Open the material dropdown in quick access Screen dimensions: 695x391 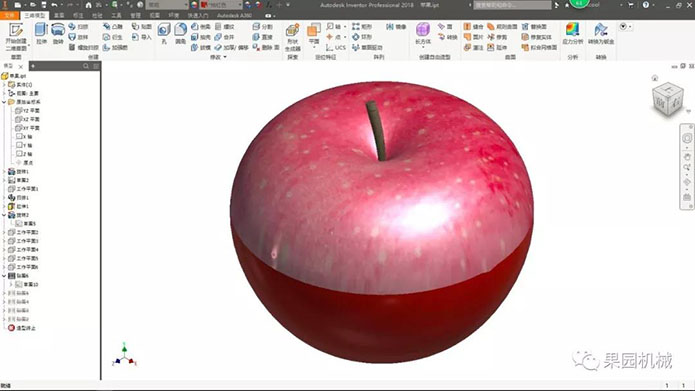pos(168,5)
